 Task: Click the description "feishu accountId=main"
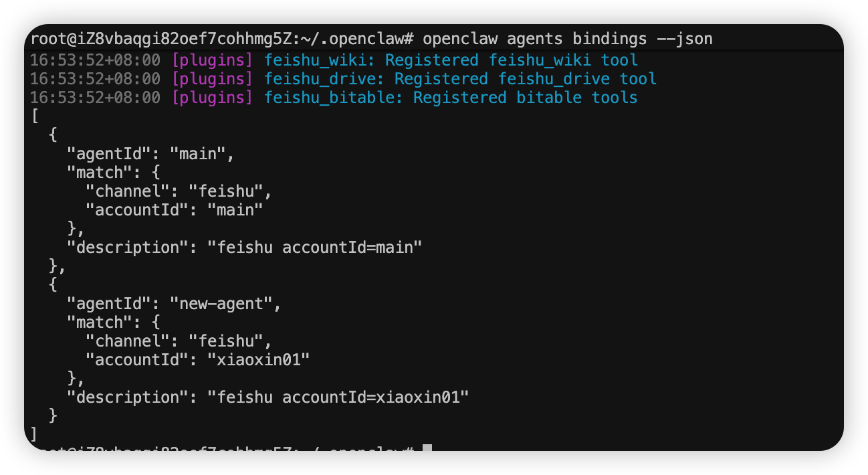tap(314, 248)
